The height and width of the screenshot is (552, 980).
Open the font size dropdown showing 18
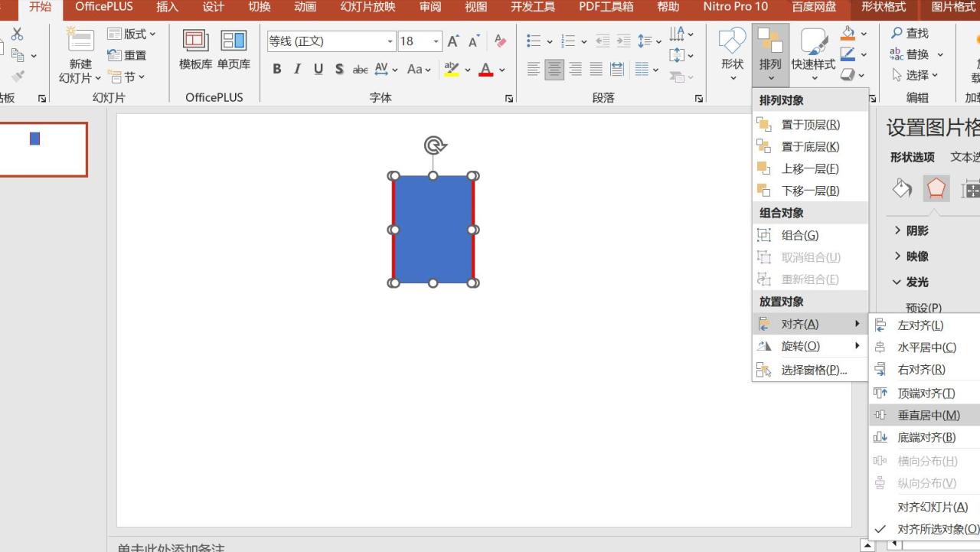click(436, 41)
